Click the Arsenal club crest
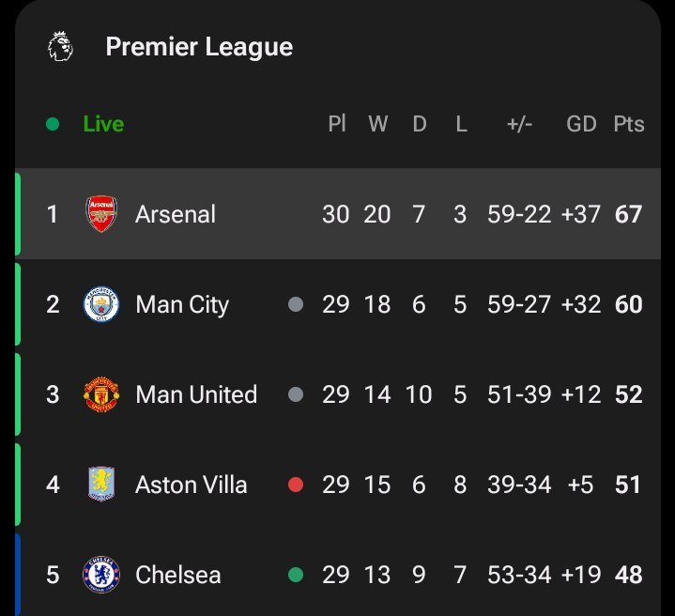 pyautogui.click(x=101, y=214)
